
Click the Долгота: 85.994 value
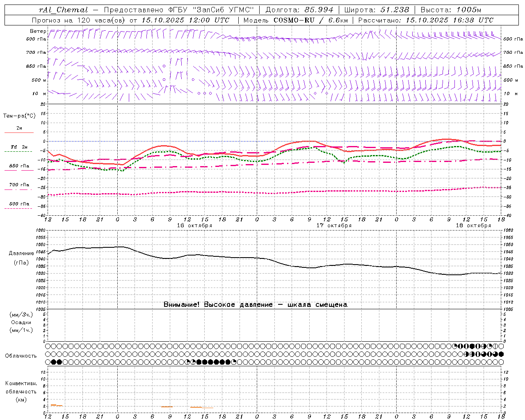tap(300, 10)
